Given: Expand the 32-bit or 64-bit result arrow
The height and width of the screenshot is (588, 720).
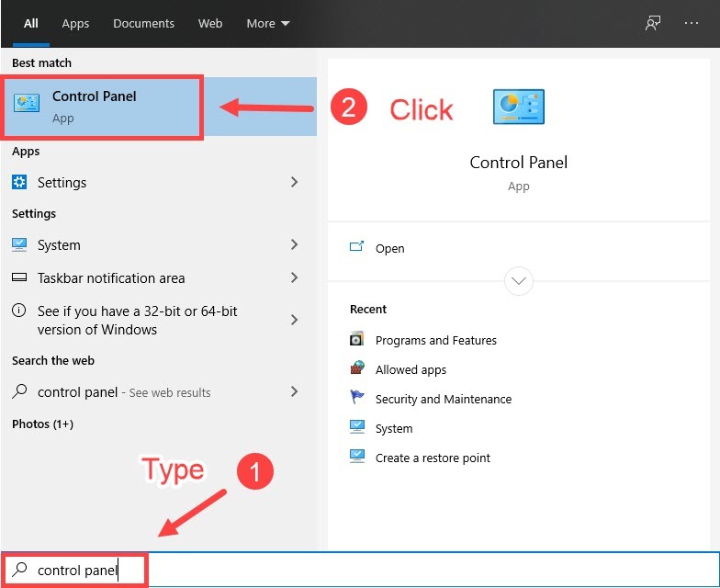Looking at the screenshot, I should click(x=294, y=320).
